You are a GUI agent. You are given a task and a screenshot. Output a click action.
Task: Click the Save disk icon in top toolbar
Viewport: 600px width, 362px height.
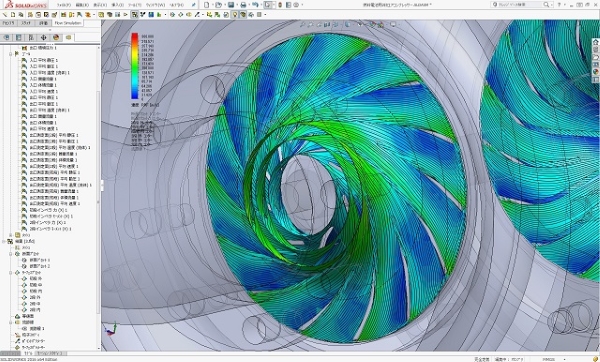[x=231, y=5]
